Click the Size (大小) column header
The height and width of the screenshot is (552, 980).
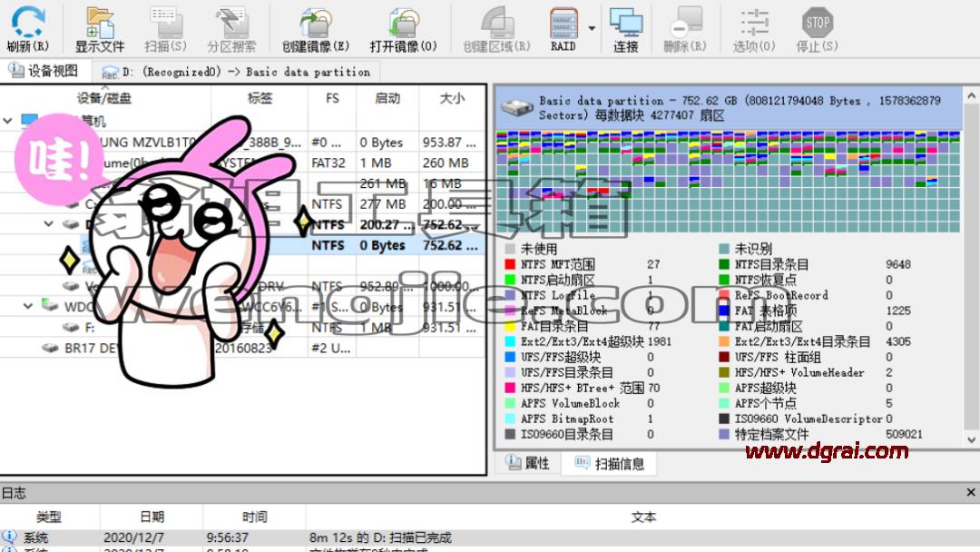[x=452, y=98]
